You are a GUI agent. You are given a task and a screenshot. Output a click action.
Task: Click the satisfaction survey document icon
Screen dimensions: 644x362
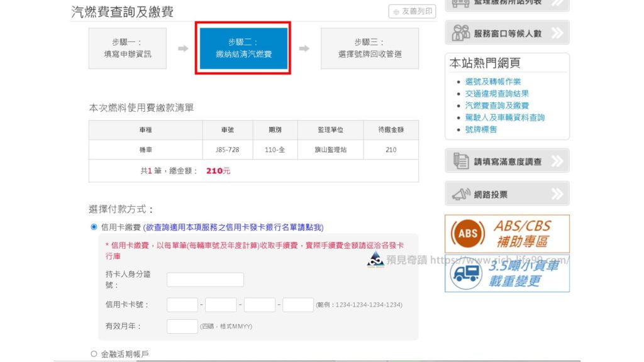(x=461, y=161)
